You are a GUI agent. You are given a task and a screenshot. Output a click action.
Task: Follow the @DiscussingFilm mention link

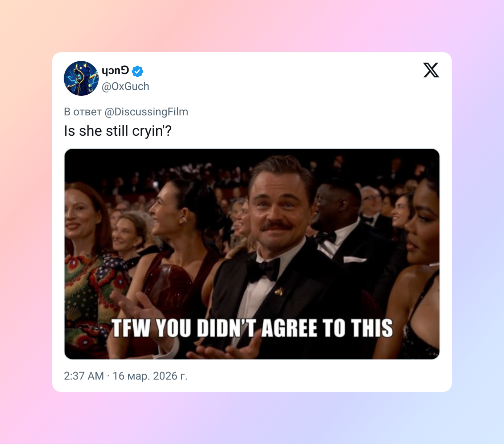(146, 112)
